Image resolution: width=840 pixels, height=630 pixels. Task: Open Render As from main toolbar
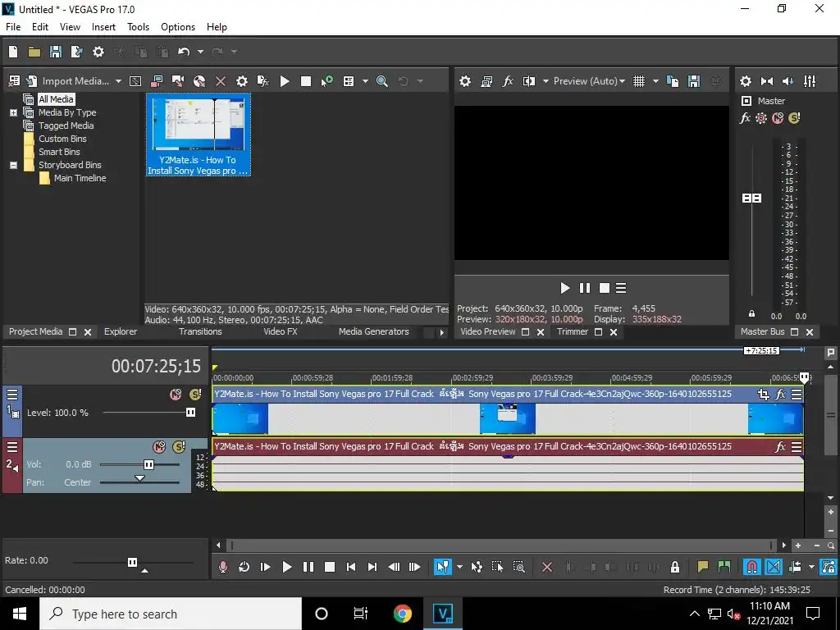pyautogui.click(x=77, y=52)
